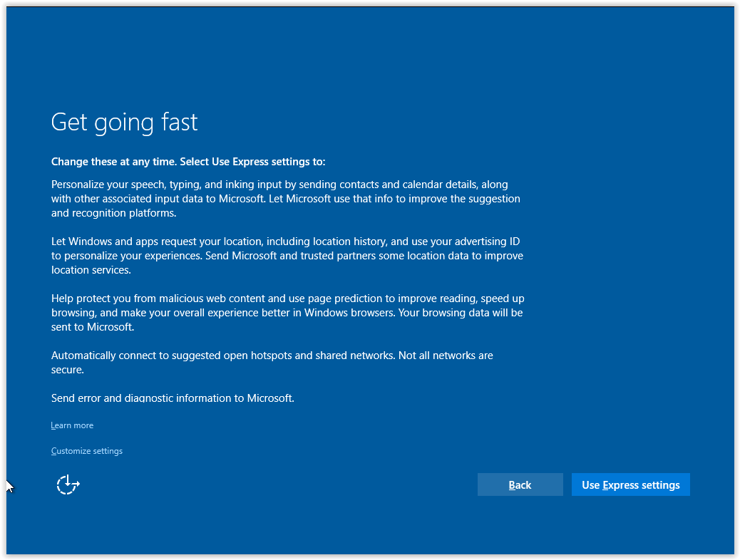This screenshot has height=560, width=740.
Task: Click paragraph starting 'Help protect you from malicious'
Action: (x=288, y=313)
